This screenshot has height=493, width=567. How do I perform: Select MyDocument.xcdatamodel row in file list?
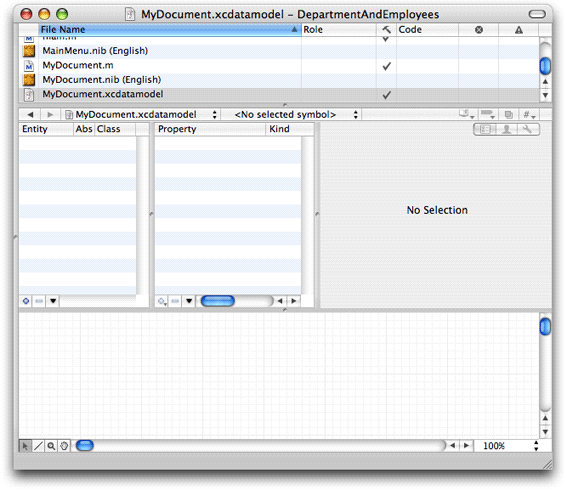pyautogui.click(x=278, y=95)
